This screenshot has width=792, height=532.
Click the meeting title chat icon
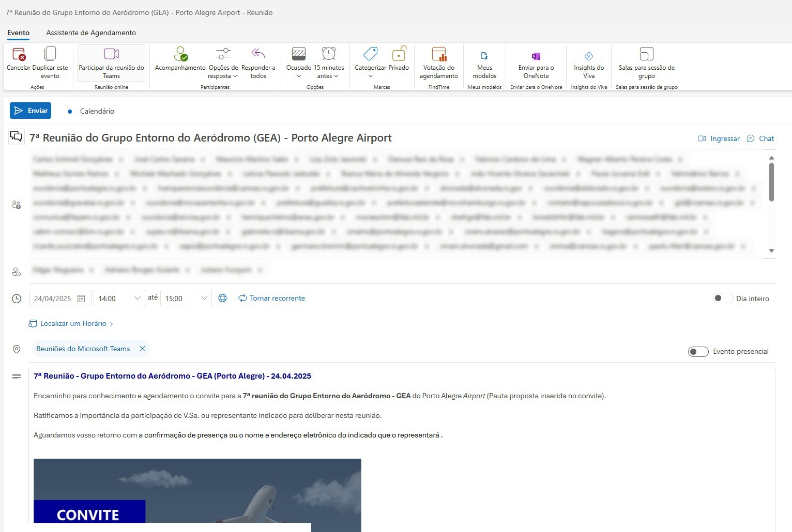pos(17,137)
